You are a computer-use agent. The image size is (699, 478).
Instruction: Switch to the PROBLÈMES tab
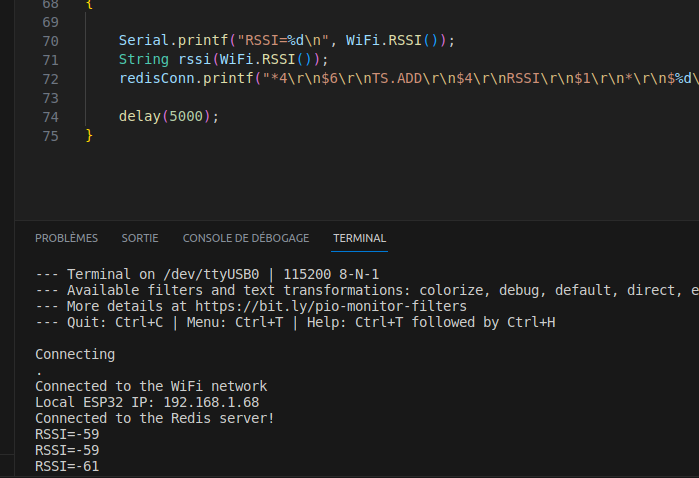[66, 238]
